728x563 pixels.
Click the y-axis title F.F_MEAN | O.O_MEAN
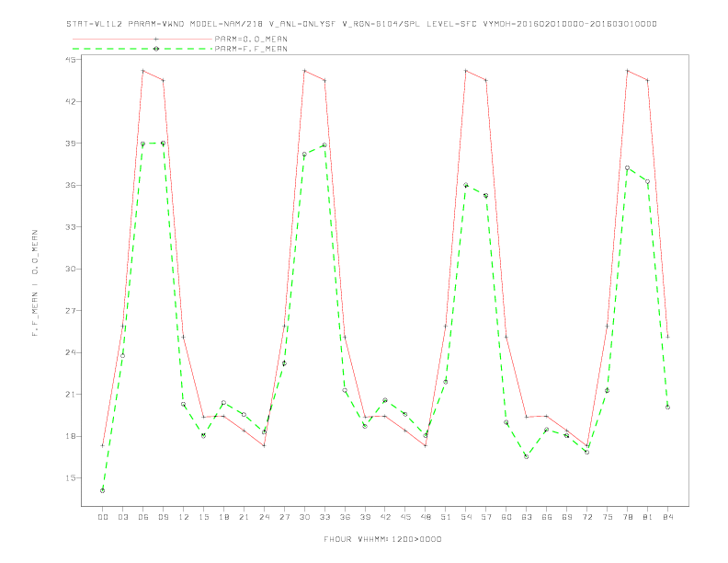35,283
